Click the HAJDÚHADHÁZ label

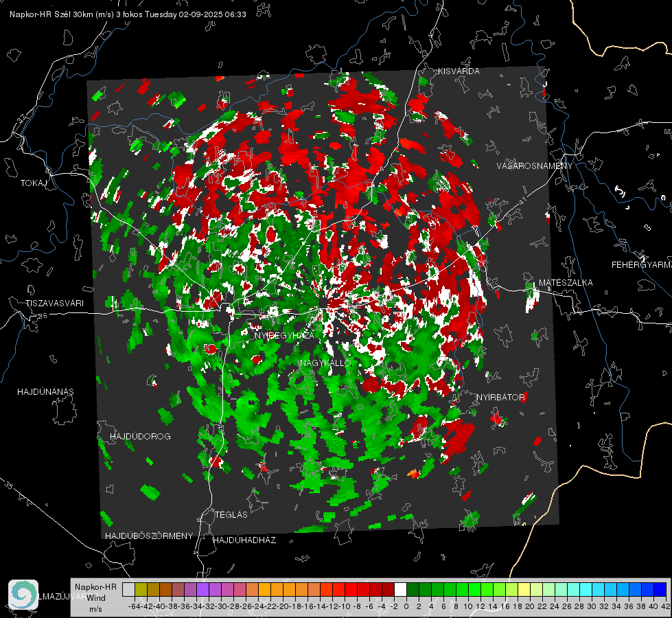tap(245, 540)
